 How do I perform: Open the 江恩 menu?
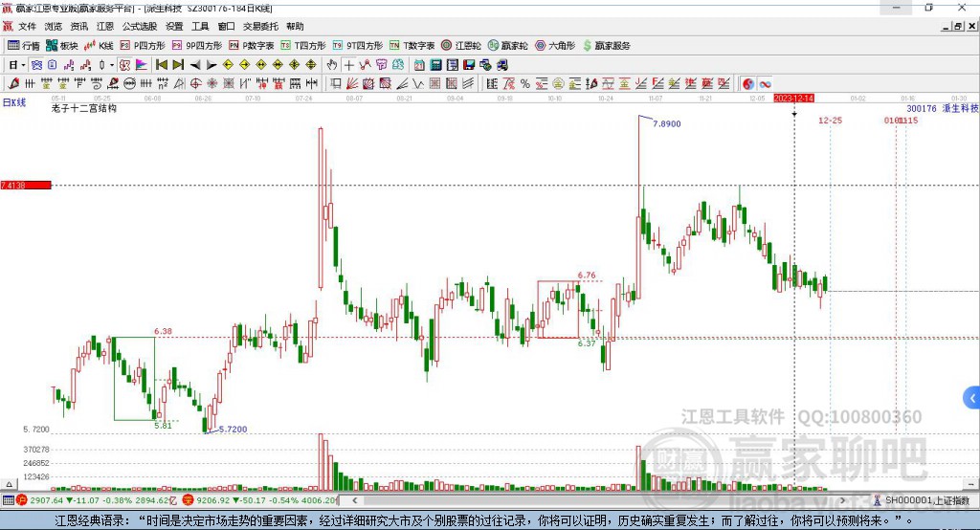click(104, 27)
